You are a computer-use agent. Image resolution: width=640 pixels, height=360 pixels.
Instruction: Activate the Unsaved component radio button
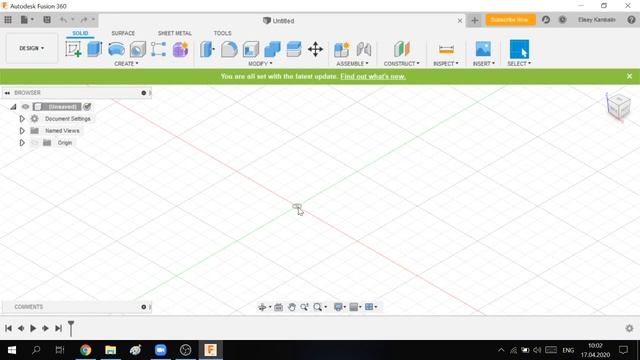tap(87, 107)
